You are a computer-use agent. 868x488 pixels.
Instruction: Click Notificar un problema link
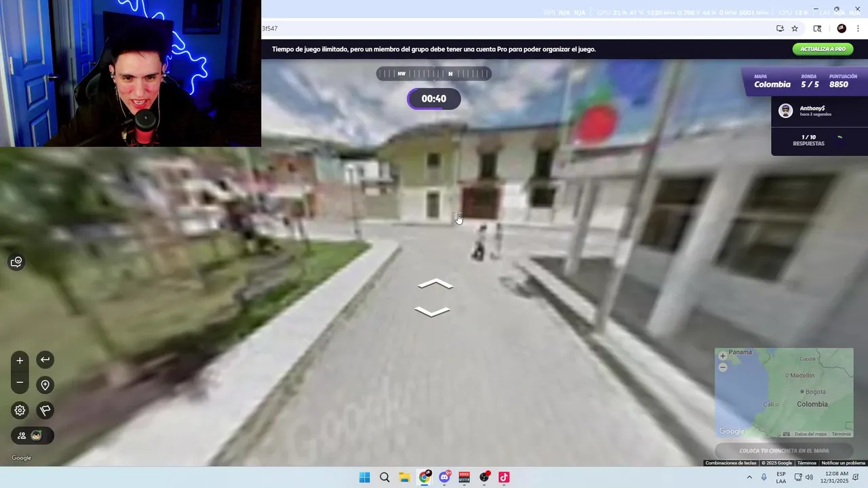843,463
